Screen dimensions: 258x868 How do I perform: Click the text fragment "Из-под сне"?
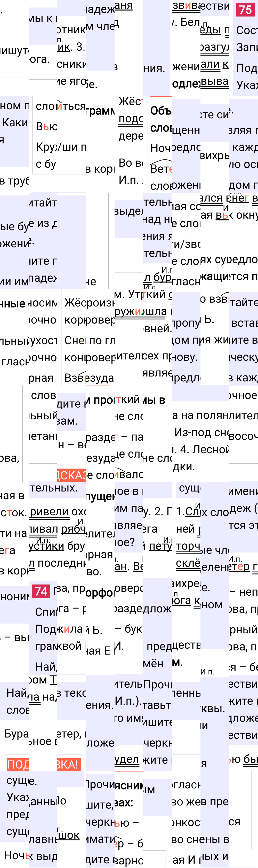[201, 432]
